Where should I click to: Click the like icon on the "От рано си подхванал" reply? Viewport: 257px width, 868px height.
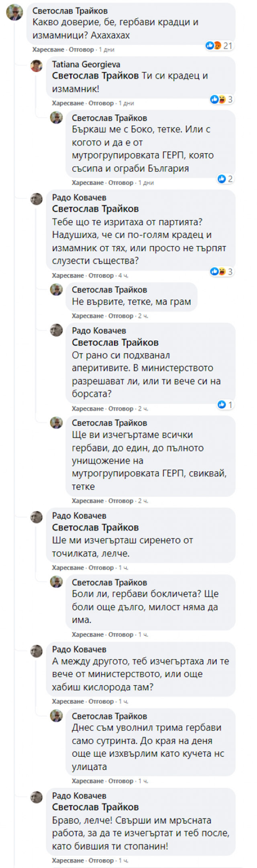pos(222,405)
